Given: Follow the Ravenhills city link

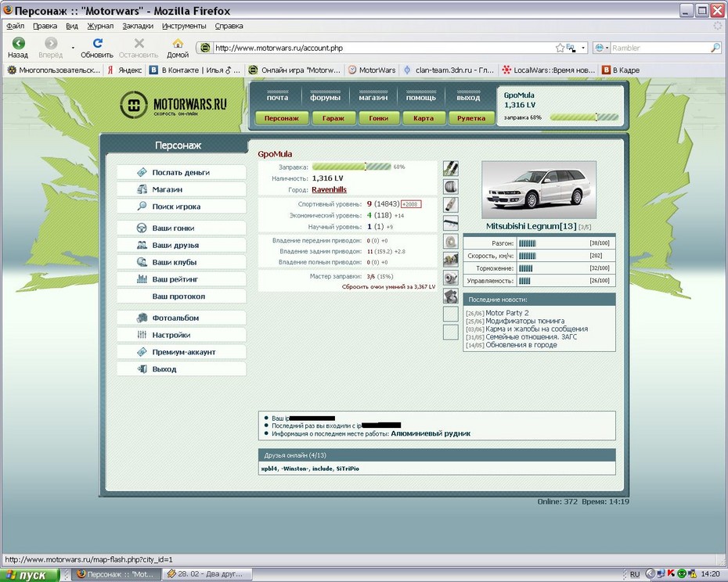Looking at the screenshot, I should (x=330, y=189).
